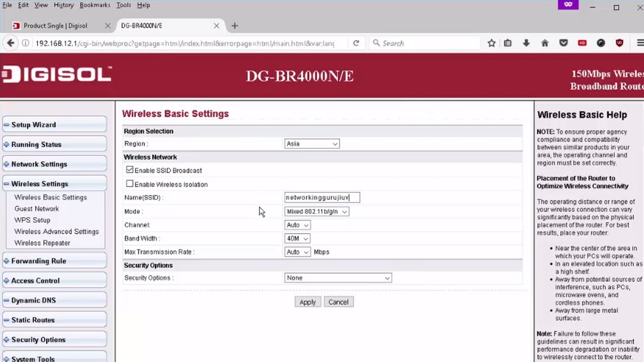Toggle Enable SSID Broadcast checkbox
644x362 pixels.
click(x=130, y=170)
